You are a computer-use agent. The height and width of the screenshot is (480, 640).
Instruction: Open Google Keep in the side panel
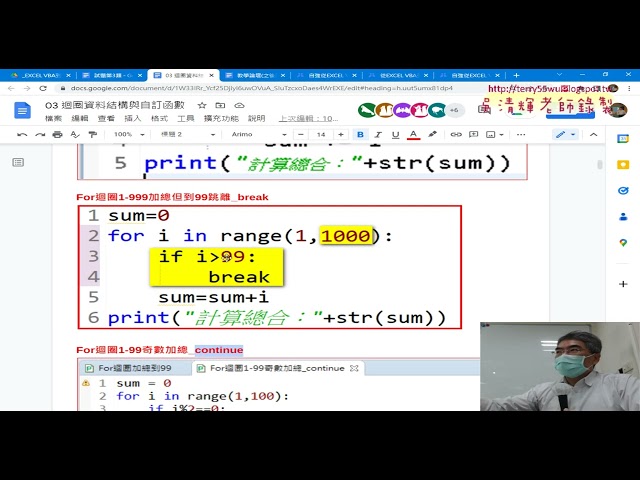pos(623,164)
